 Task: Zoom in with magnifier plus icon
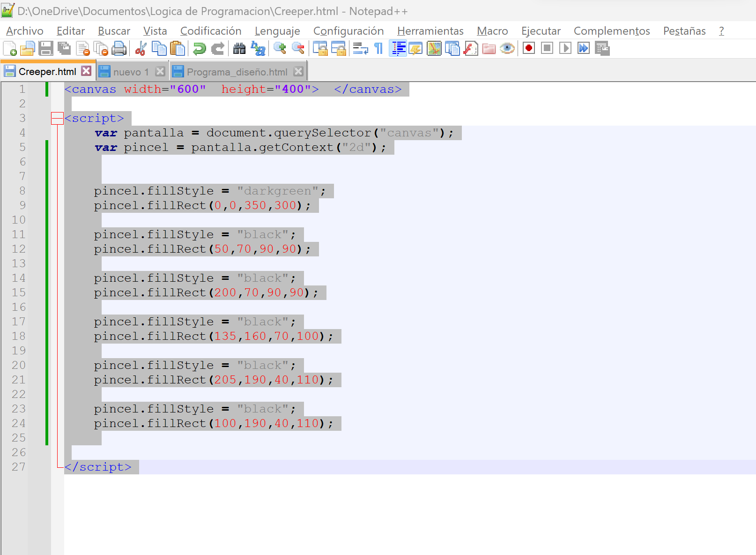(x=280, y=48)
